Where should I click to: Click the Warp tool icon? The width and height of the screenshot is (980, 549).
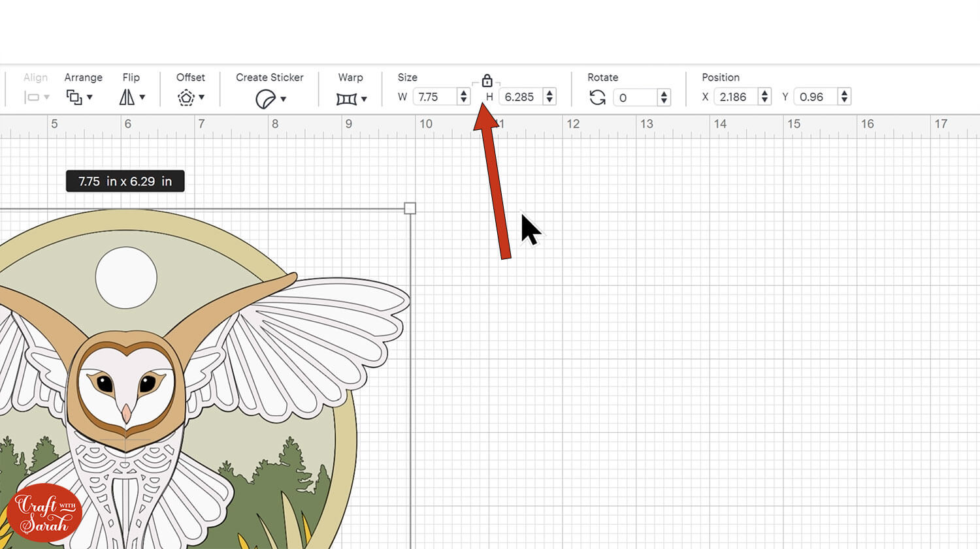(346, 98)
